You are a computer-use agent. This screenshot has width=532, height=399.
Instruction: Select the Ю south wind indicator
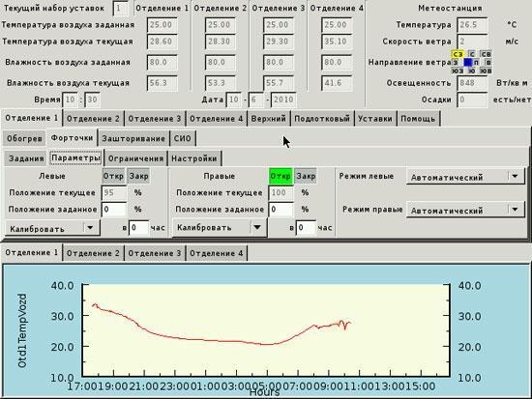(x=472, y=71)
